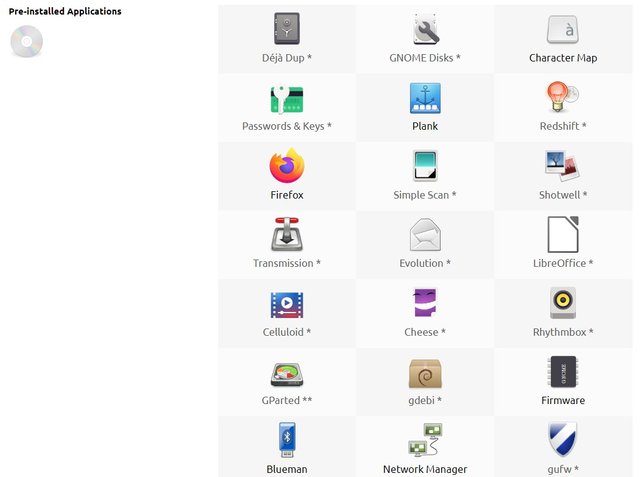
Task: Select the 'Simple Scan *' label
Action: [x=425, y=195]
